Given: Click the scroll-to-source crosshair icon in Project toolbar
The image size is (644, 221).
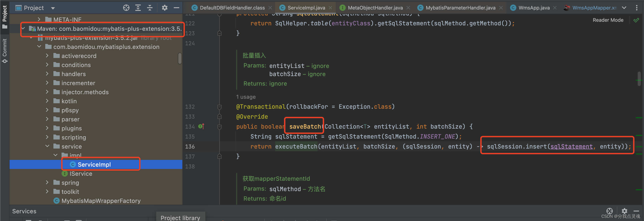Looking at the screenshot, I should (126, 7).
